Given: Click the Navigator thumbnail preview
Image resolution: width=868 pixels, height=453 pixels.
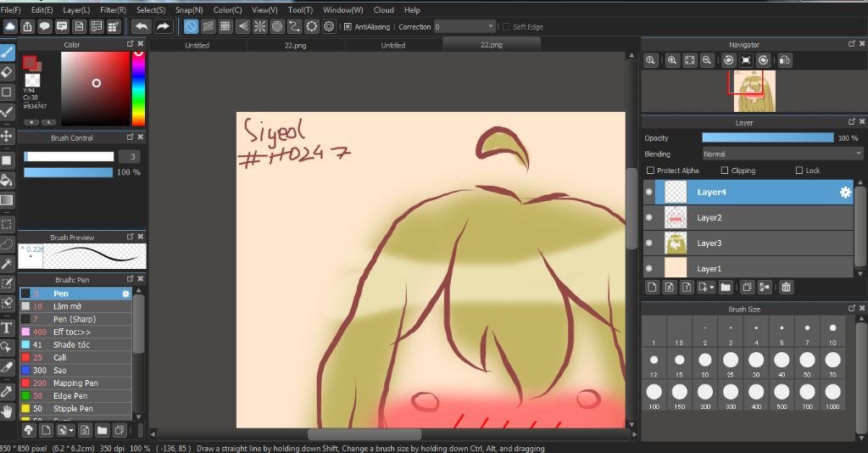Looking at the screenshot, I should tap(754, 92).
